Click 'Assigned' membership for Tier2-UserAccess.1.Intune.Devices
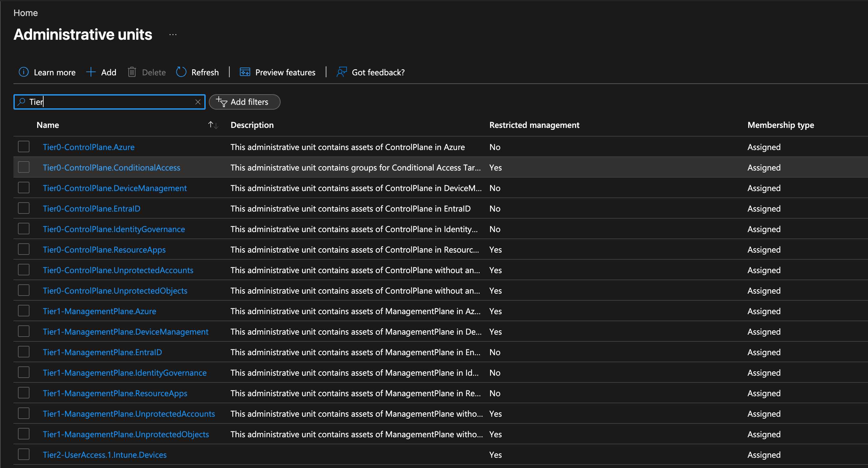This screenshot has height=468, width=868. pos(764,455)
